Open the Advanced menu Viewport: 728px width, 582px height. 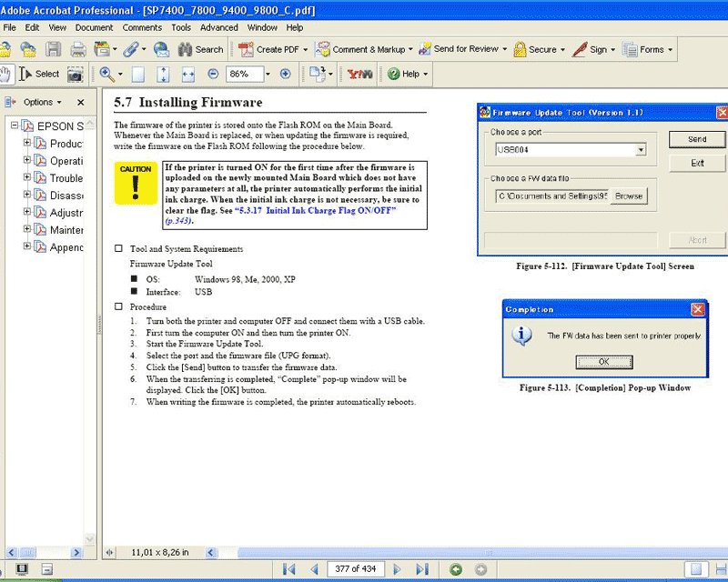pyautogui.click(x=219, y=28)
